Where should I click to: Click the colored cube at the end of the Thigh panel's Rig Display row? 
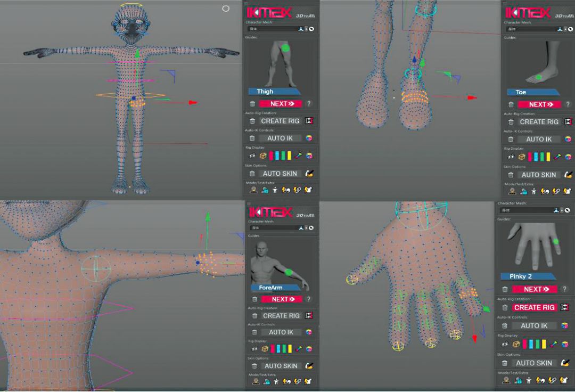click(x=309, y=156)
